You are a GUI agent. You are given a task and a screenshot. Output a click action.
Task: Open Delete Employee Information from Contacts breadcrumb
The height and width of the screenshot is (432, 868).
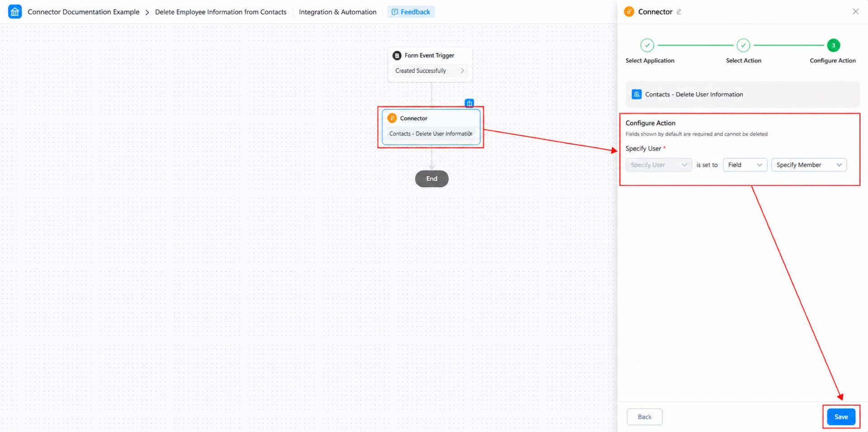click(x=221, y=12)
